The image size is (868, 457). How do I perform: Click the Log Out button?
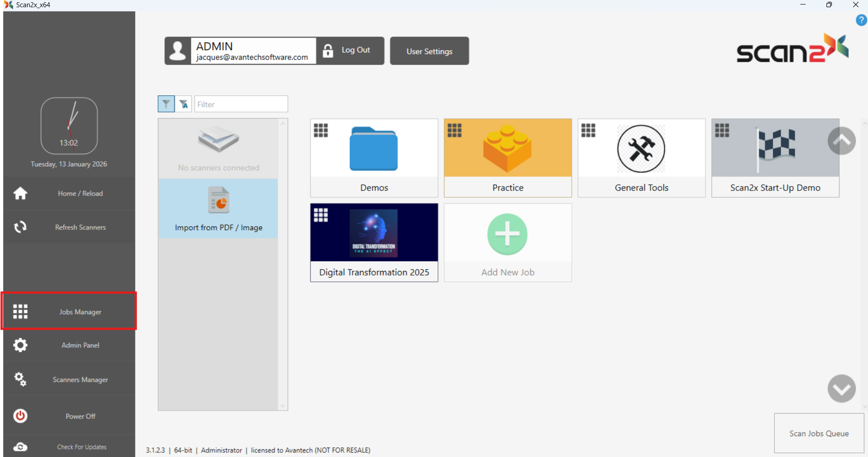(350, 51)
